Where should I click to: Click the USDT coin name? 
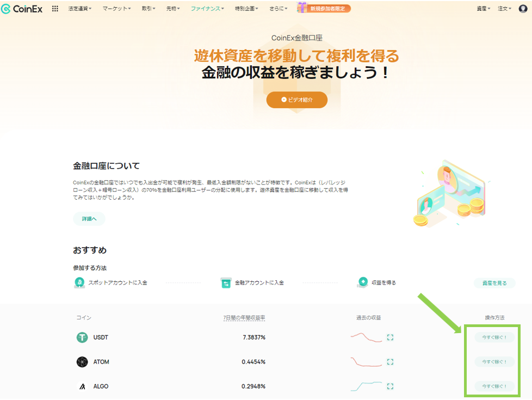tap(101, 337)
